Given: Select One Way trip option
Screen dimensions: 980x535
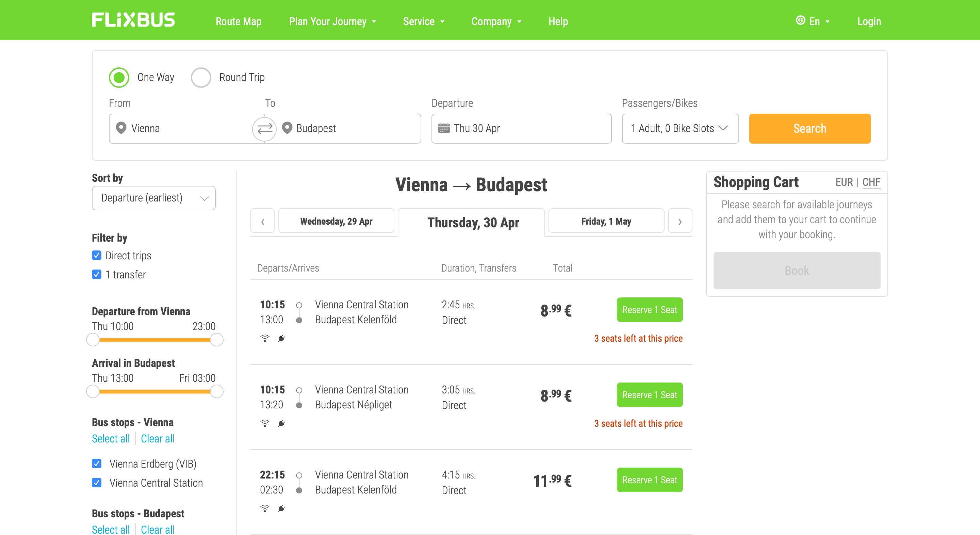Looking at the screenshot, I should pyautogui.click(x=119, y=77).
